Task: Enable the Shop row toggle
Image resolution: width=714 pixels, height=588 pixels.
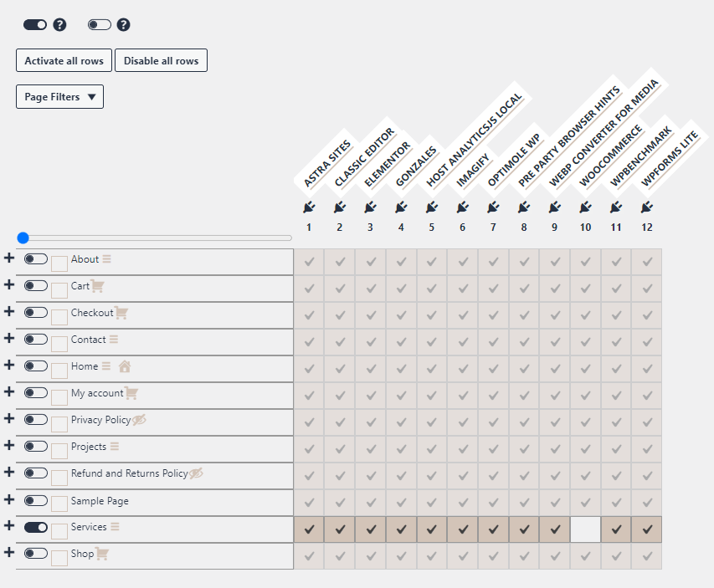Action: coord(36,554)
